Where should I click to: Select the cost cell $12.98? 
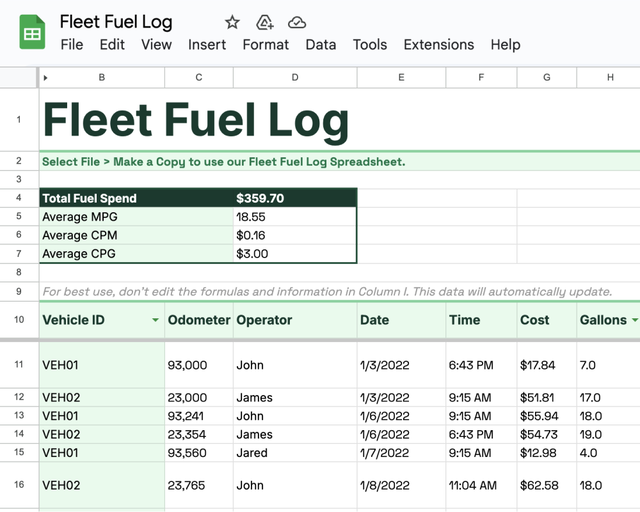tap(547, 453)
